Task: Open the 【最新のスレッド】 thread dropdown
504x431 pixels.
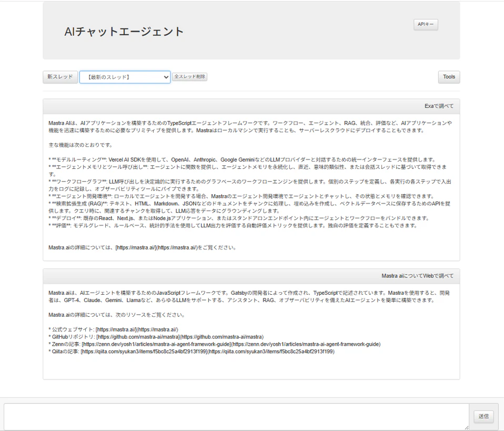Action: click(x=125, y=77)
